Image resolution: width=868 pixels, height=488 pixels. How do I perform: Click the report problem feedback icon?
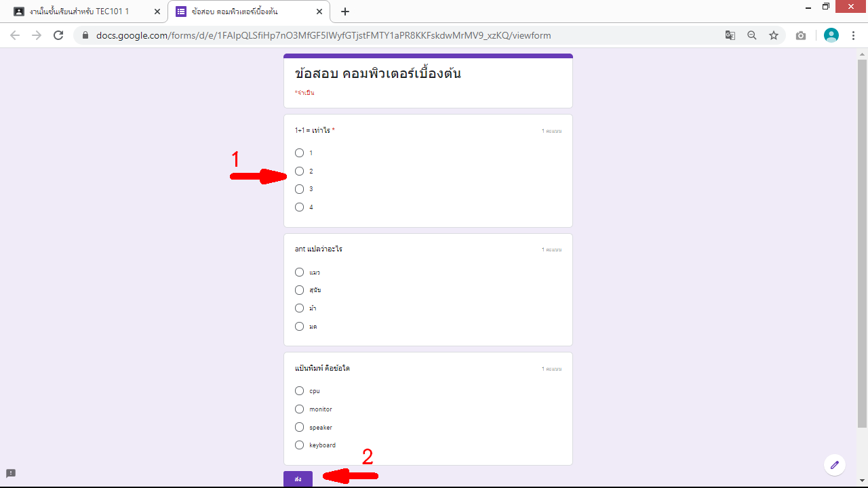pyautogui.click(x=11, y=473)
